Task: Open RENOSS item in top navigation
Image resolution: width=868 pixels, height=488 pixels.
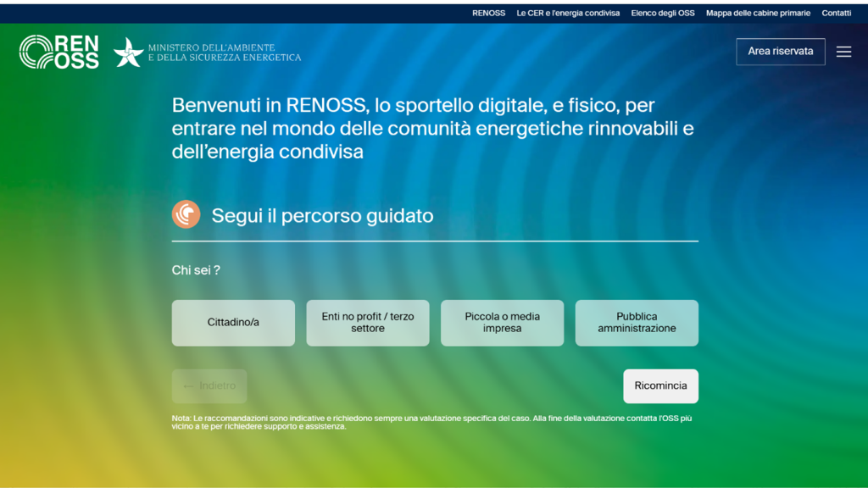Action: (x=488, y=14)
